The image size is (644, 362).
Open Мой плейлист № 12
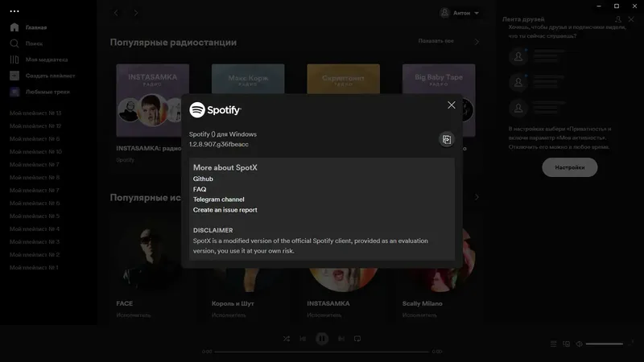click(35, 126)
